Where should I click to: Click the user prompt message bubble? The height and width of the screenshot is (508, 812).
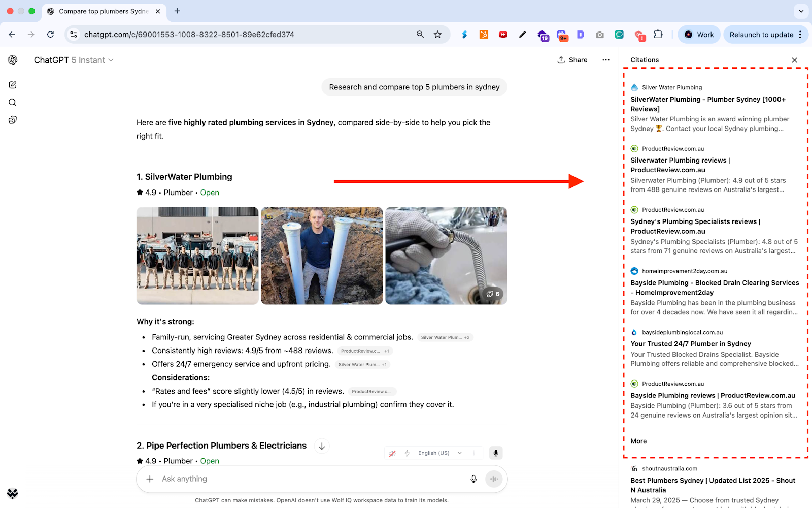point(414,87)
